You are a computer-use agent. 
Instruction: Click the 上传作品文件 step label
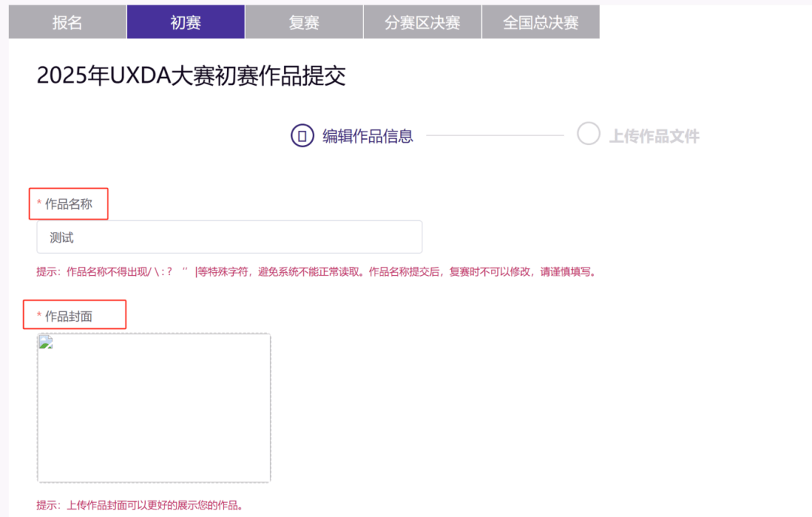(x=653, y=136)
